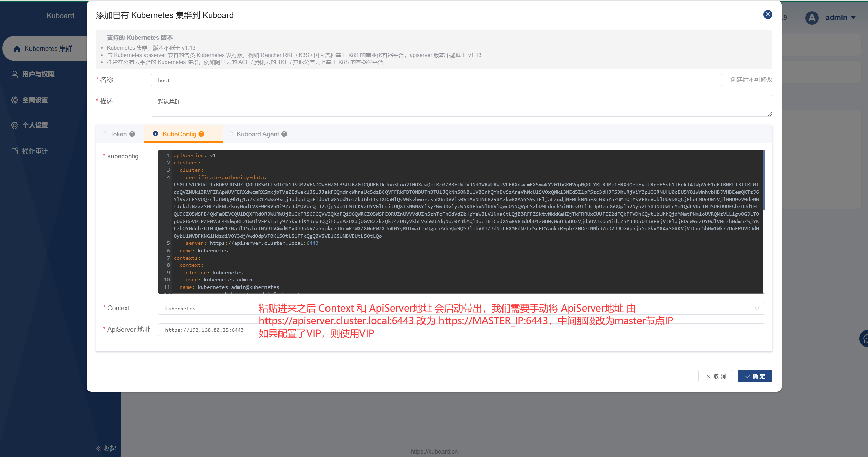The image size is (868, 457).
Task: Select the Token radio button
Action: click(x=104, y=134)
